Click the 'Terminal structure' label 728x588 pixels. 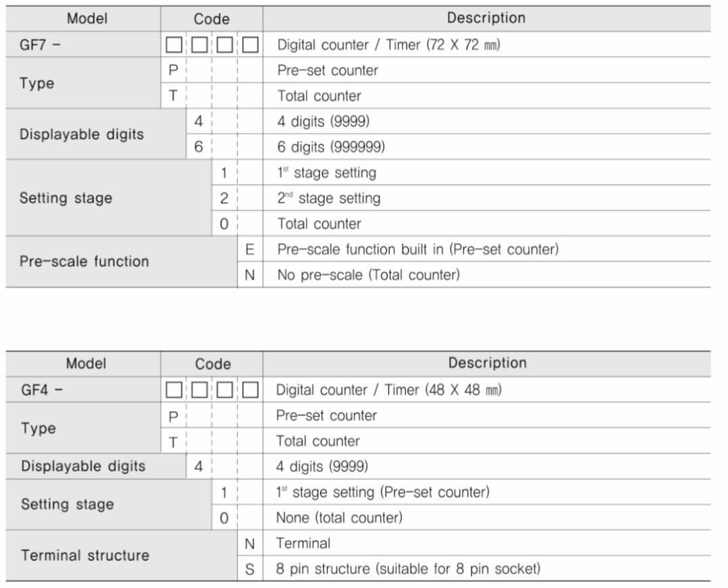pyautogui.click(x=85, y=555)
